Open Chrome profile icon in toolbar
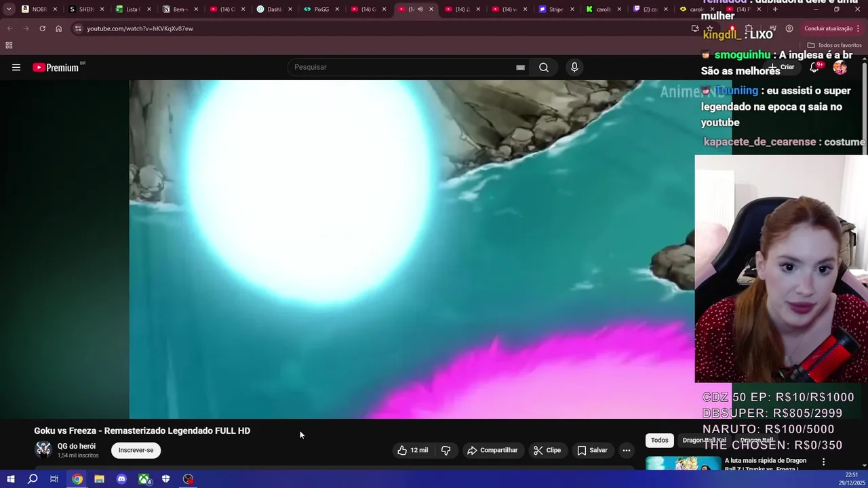 point(789,28)
